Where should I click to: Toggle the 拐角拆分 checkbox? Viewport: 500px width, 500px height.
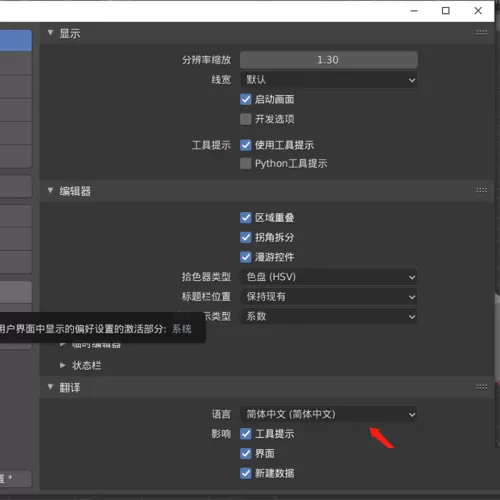pyautogui.click(x=246, y=237)
